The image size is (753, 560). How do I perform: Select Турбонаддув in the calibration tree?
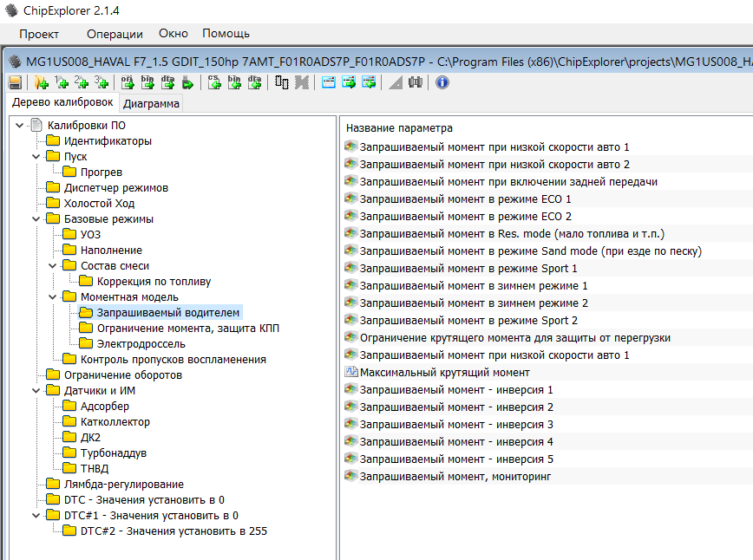(113, 453)
